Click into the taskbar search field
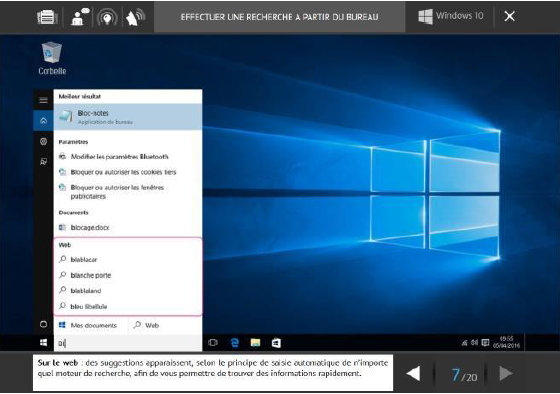 (x=128, y=343)
